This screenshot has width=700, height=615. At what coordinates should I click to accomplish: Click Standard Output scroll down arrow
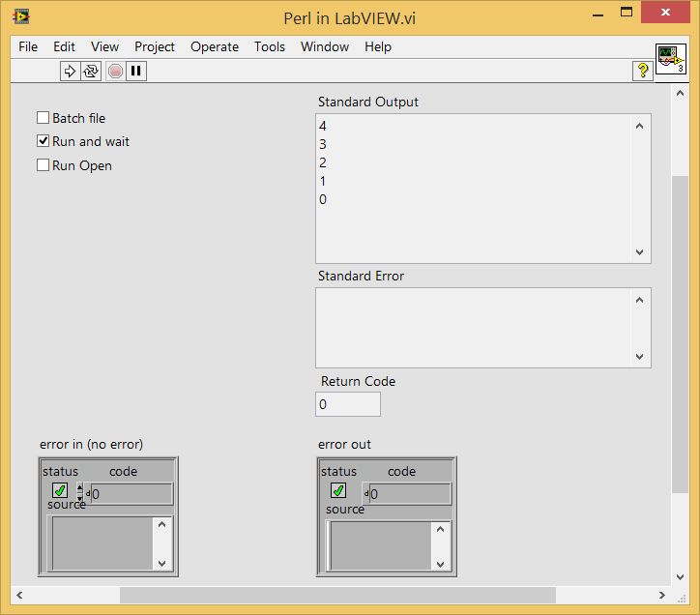pos(640,251)
